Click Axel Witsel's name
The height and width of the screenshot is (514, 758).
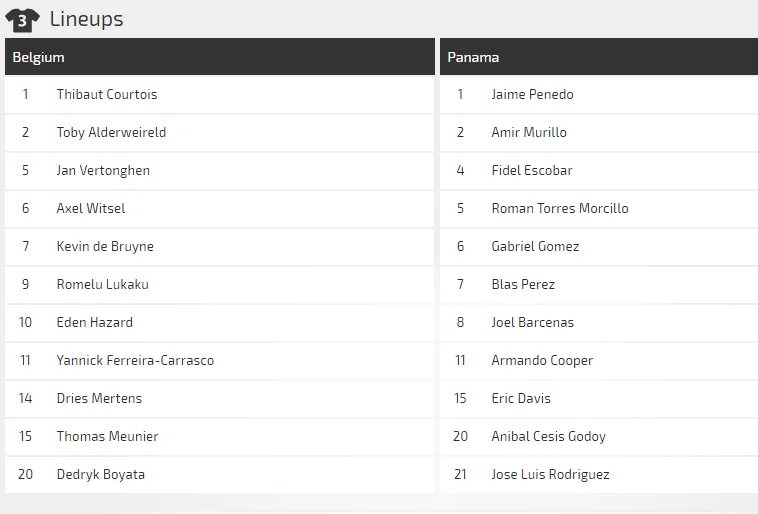point(91,209)
